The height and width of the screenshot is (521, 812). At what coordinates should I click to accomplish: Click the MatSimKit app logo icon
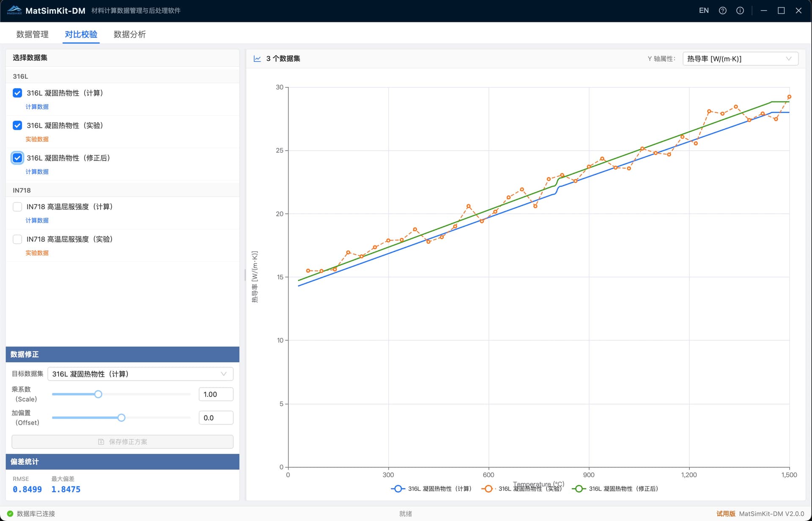pos(14,10)
